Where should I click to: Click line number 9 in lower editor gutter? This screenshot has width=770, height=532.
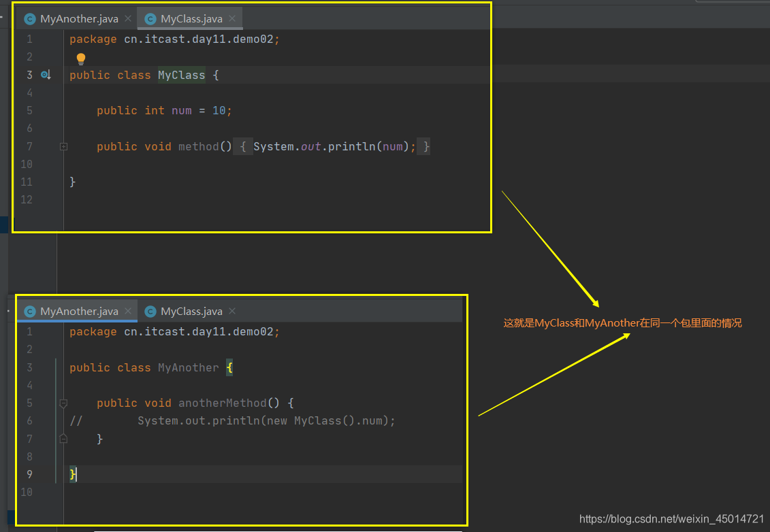coord(29,474)
